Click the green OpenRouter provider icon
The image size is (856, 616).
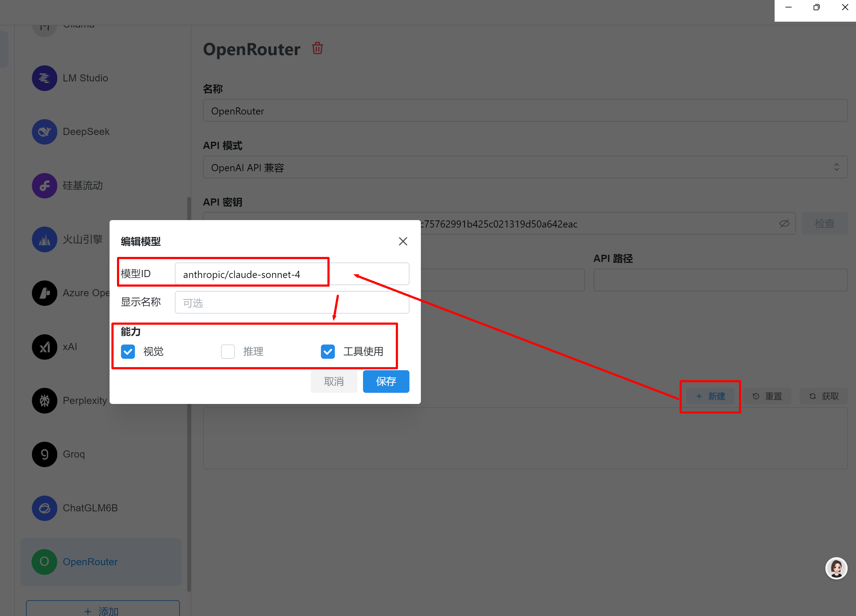(45, 562)
